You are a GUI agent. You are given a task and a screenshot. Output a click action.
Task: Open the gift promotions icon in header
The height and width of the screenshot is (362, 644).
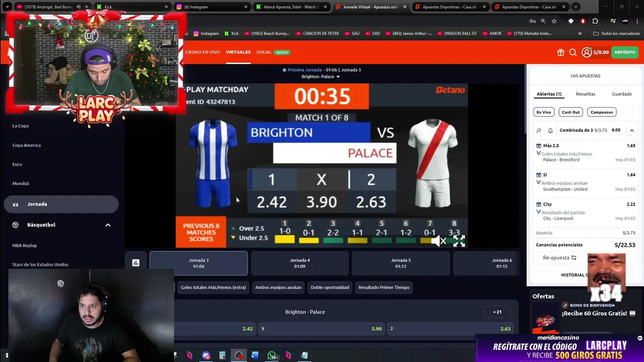pyautogui.click(x=560, y=52)
